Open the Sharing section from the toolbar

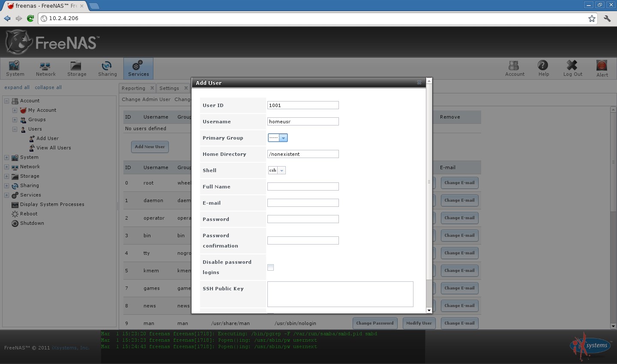pyautogui.click(x=107, y=68)
